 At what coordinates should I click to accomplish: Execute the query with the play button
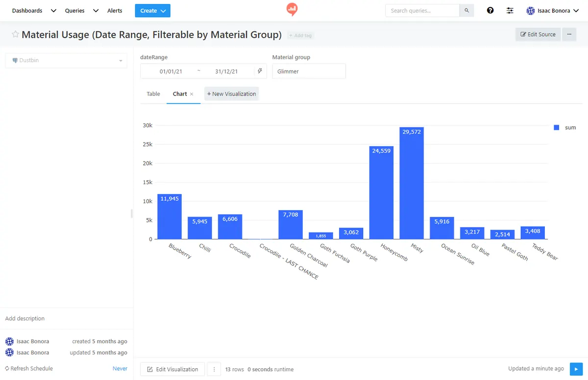tap(576, 369)
